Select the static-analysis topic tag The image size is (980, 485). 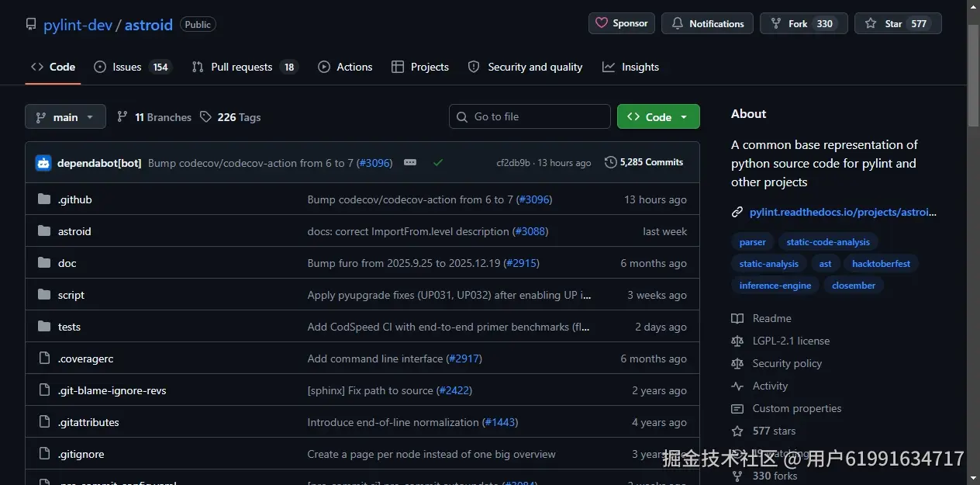769,264
